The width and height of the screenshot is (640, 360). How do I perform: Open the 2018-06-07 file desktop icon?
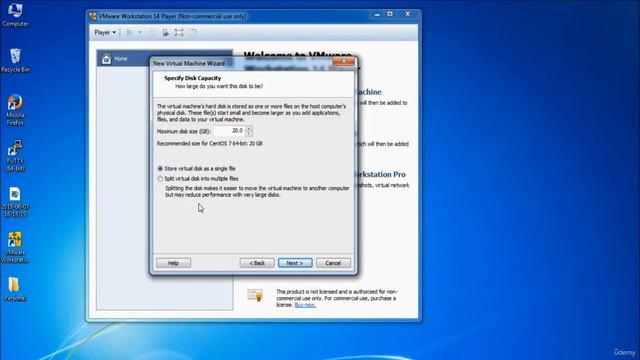(15, 202)
